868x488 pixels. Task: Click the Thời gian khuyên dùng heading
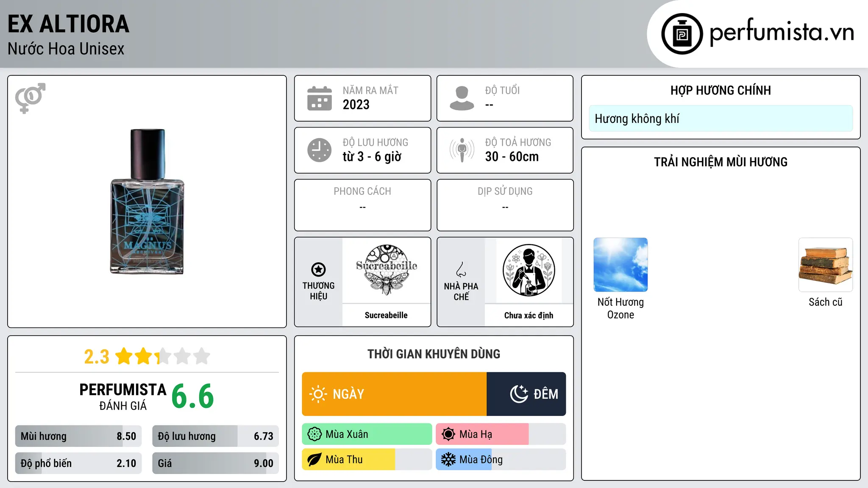click(434, 354)
